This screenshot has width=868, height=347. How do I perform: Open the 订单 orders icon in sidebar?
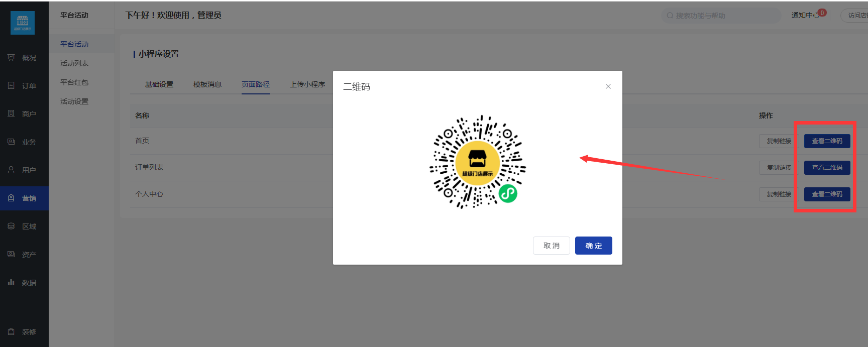[11, 86]
